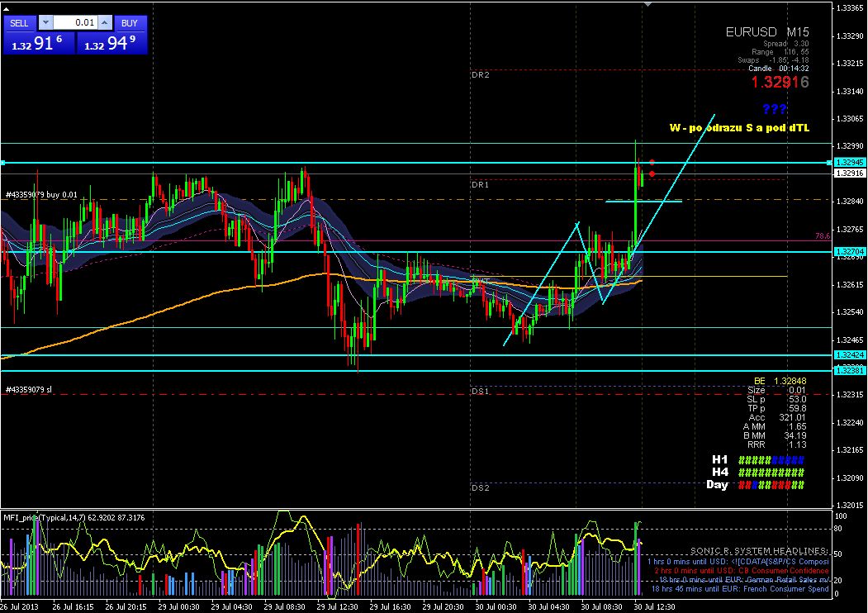
Task: Click the yellow 'W - po odrazu S a pod dTL' note
Action: tap(739, 128)
